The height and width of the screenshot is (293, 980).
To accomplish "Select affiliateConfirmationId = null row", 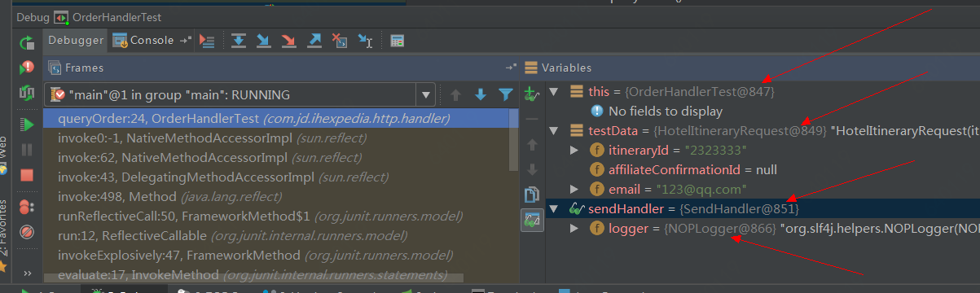I will (x=762, y=170).
